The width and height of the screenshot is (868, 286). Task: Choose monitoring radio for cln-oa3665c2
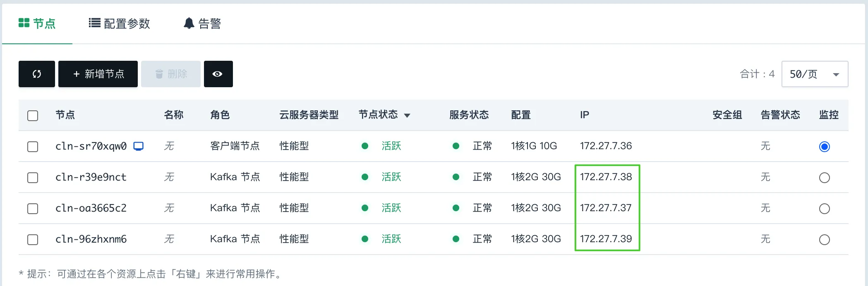click(824, 209)
